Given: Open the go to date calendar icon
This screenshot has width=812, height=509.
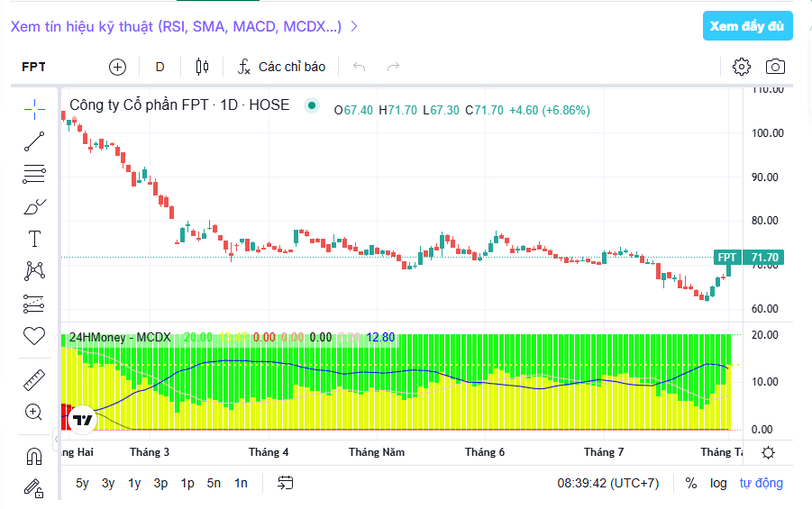Looking at the screenshot, I should [286, 483].
